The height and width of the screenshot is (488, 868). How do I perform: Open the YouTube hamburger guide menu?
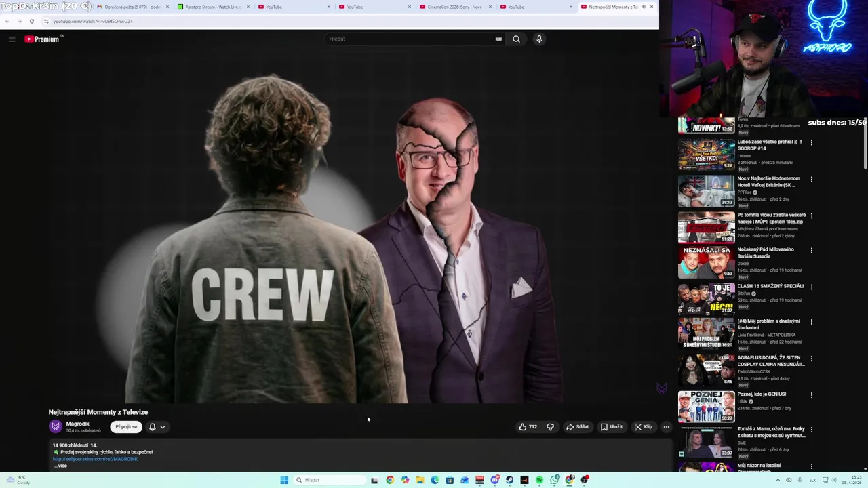(x=12, y=39)
